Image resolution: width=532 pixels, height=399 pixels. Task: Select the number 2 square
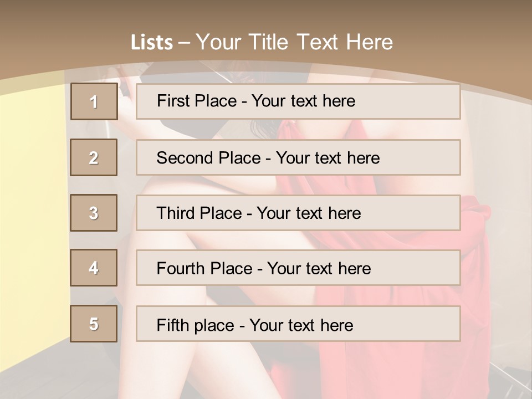(x=94, y=157)
